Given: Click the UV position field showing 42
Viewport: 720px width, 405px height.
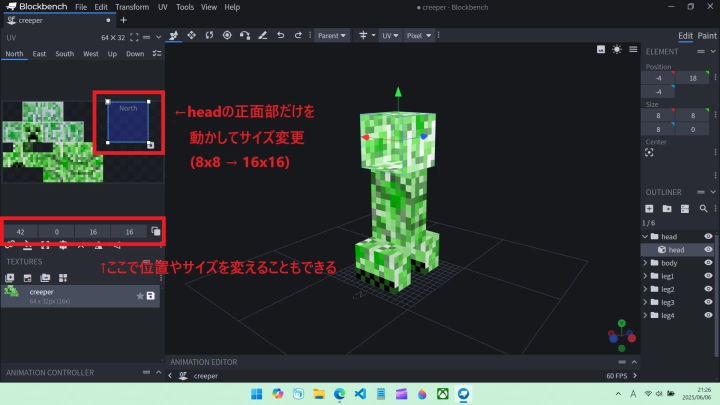Looking at the screenshot, I should [20, 231].
